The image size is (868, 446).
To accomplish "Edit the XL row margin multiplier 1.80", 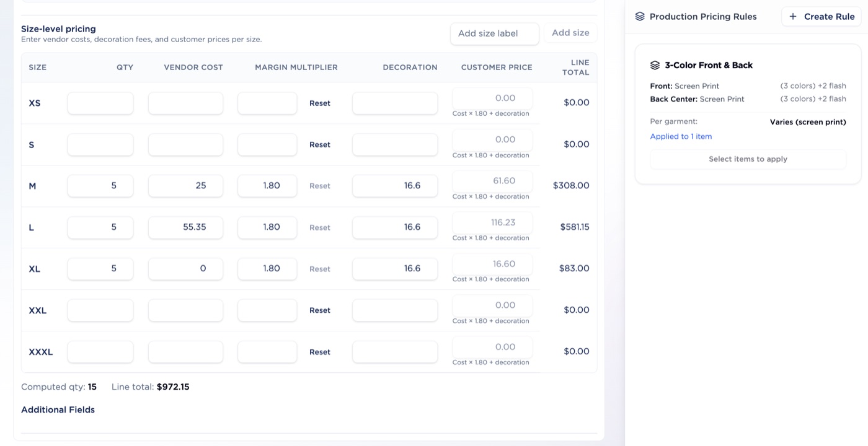I will 267,269.
